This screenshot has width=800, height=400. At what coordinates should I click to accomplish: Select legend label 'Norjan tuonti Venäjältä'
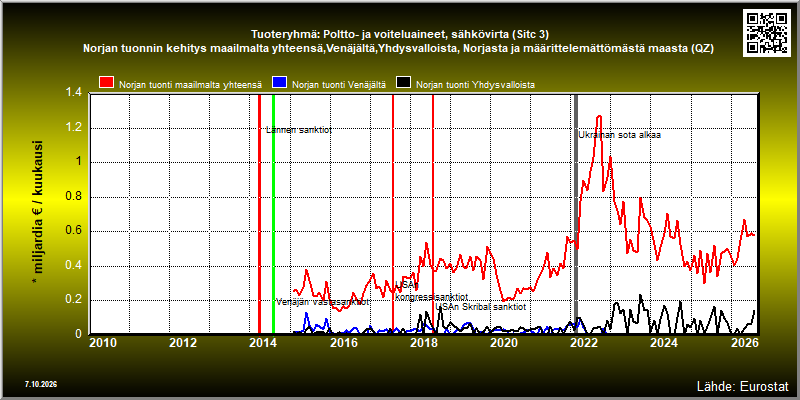339,85
